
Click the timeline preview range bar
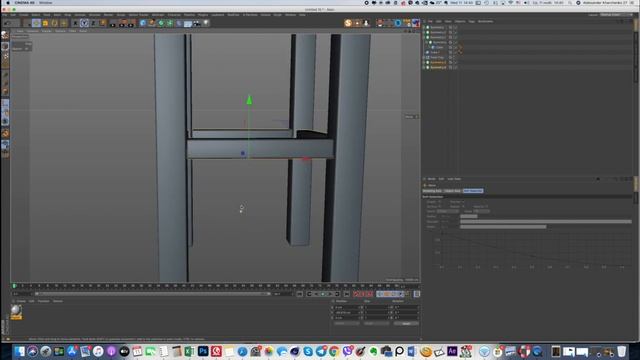point(152,294)
